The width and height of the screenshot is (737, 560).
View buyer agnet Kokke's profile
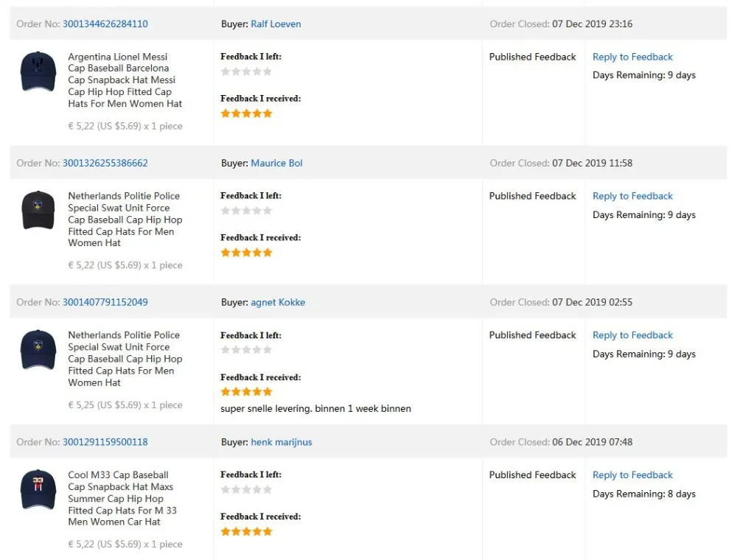[278, 302]
